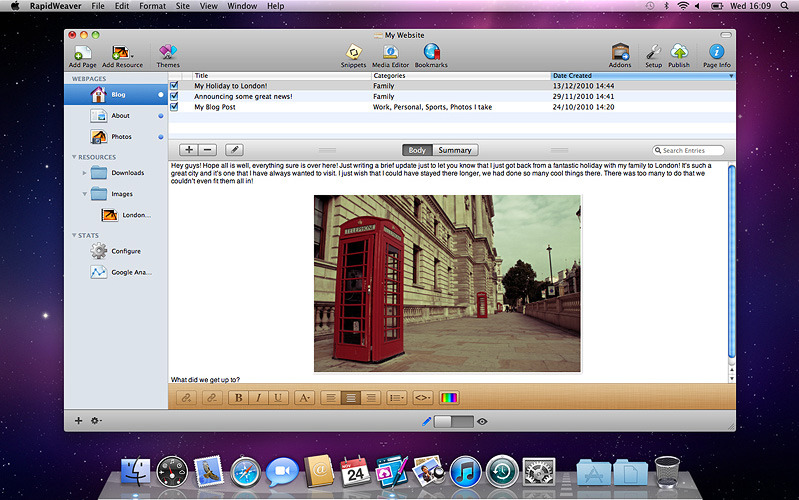Remove the selected entry with minus button
Screen dimensions: 799x500
(x=207, y=150)
